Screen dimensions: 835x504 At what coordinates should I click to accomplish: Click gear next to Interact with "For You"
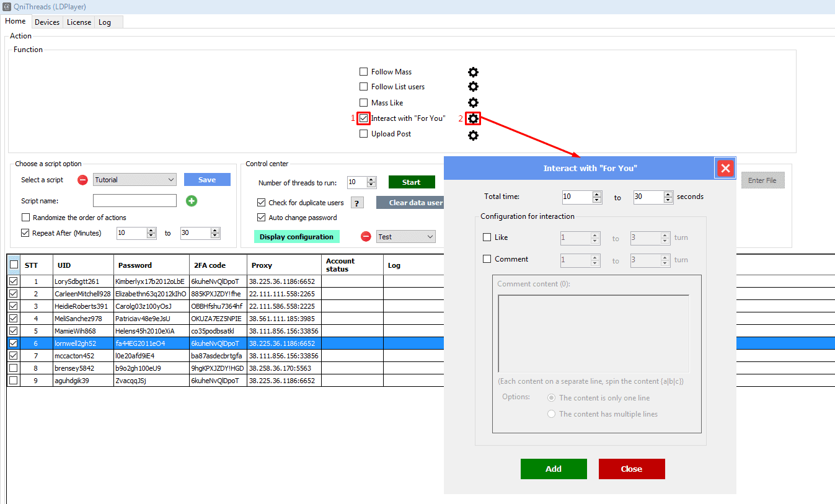tap(473, 118)
